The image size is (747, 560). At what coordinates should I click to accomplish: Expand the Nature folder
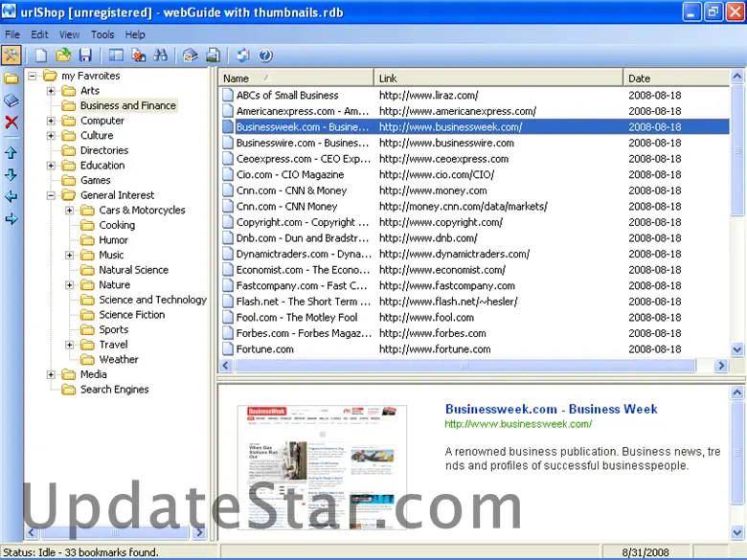point(70,284)
